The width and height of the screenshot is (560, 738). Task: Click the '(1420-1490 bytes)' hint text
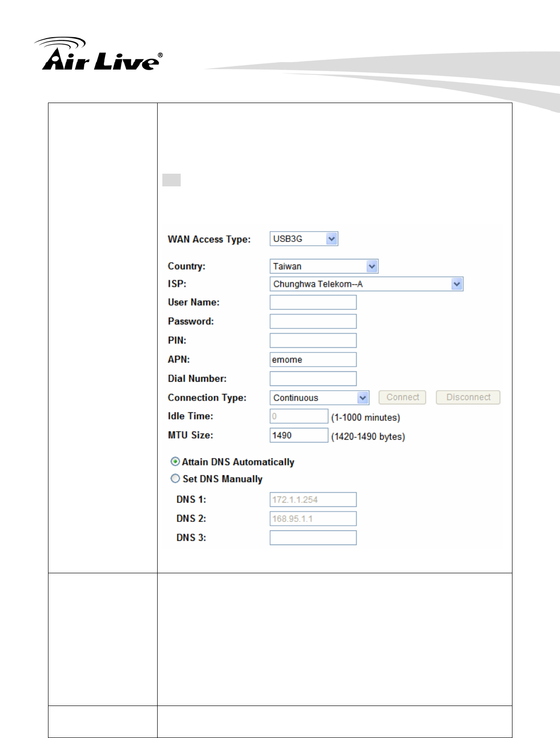pos(368,437)
